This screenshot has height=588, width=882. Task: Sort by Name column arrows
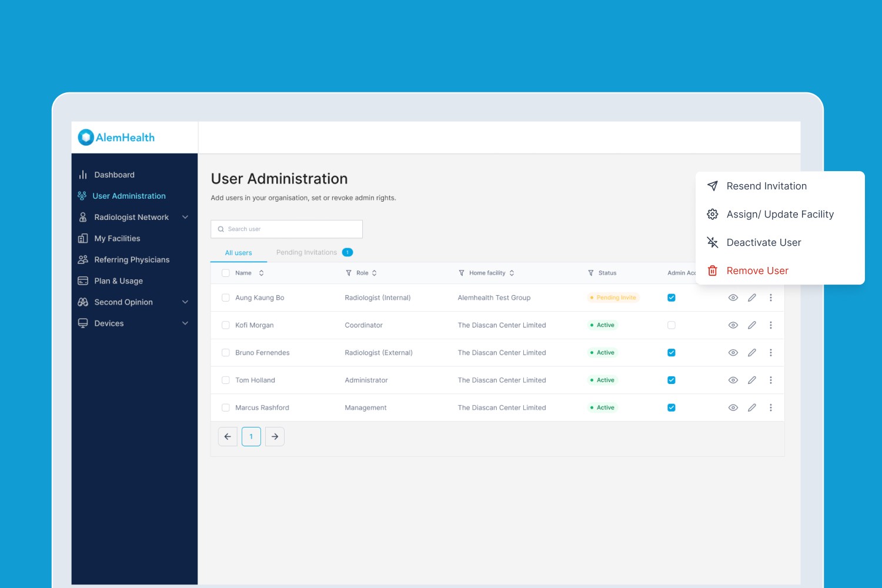tap(262, 273)
